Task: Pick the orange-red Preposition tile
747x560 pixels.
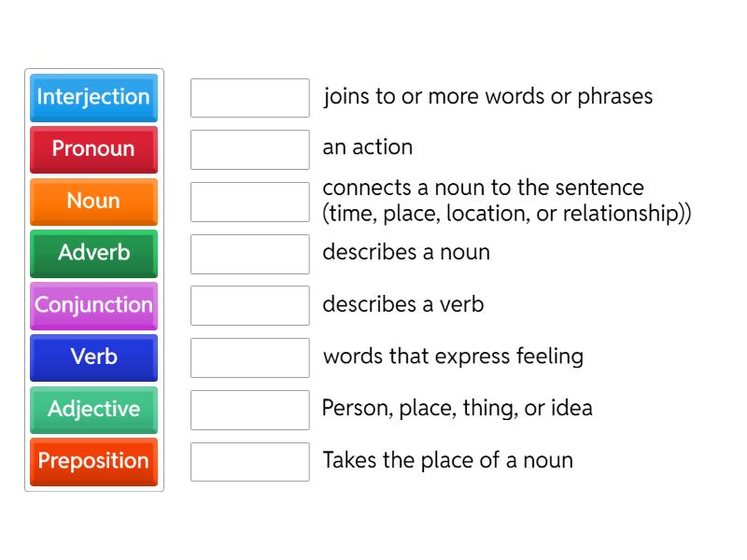Action: (93, 461)
